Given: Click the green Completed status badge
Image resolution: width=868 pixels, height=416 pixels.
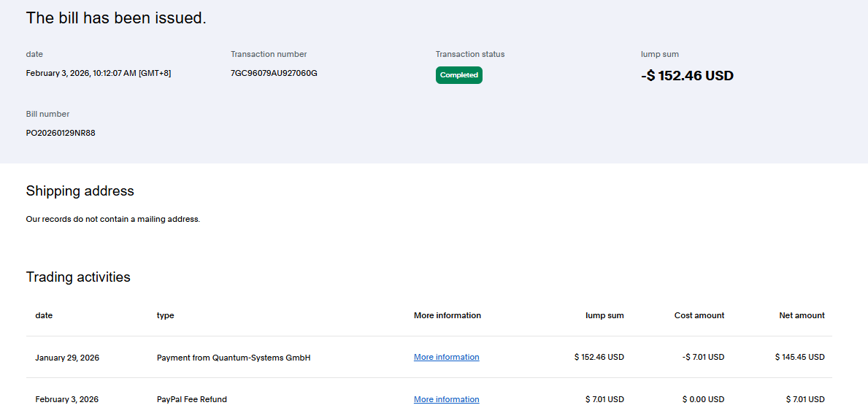Looking at the screenshot, I should coord(458,75).
